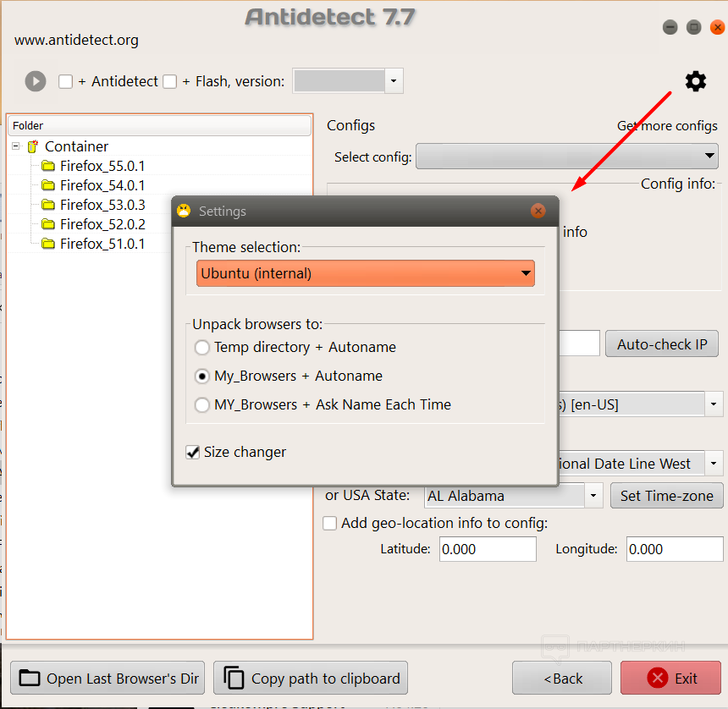This screenshot has width=728, height=709.
Task: Minimize the Antidetect window
Action: pos(670,27)
